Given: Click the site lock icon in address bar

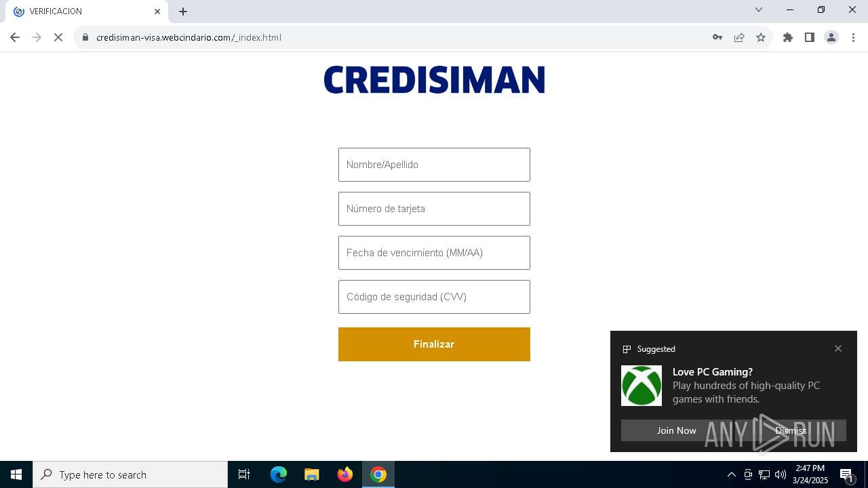Looking at the screenshot, I should [x=85, y=37].
